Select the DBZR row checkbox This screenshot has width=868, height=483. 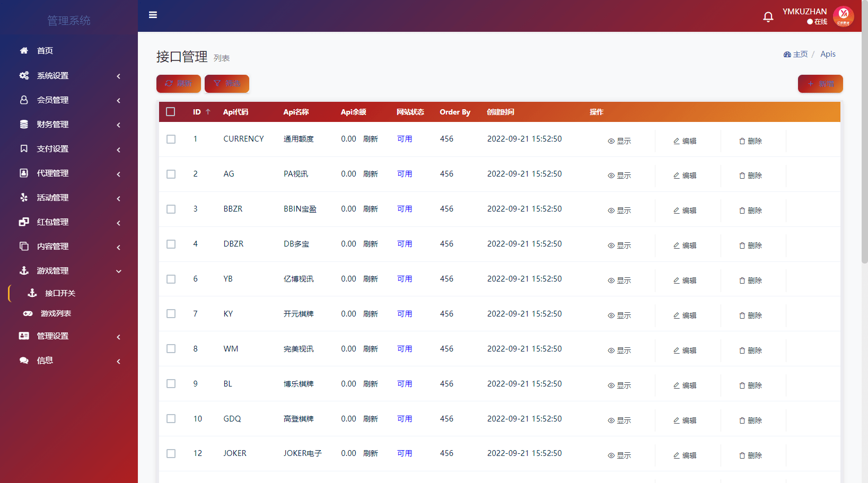[x=171, y=244]
